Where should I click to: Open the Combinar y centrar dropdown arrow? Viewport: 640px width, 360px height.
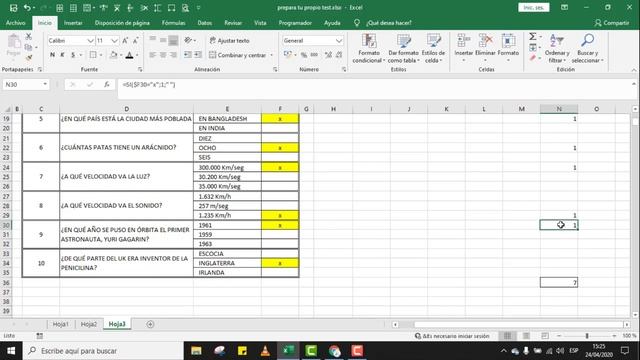pyautogui.click(x=271, y=55)
